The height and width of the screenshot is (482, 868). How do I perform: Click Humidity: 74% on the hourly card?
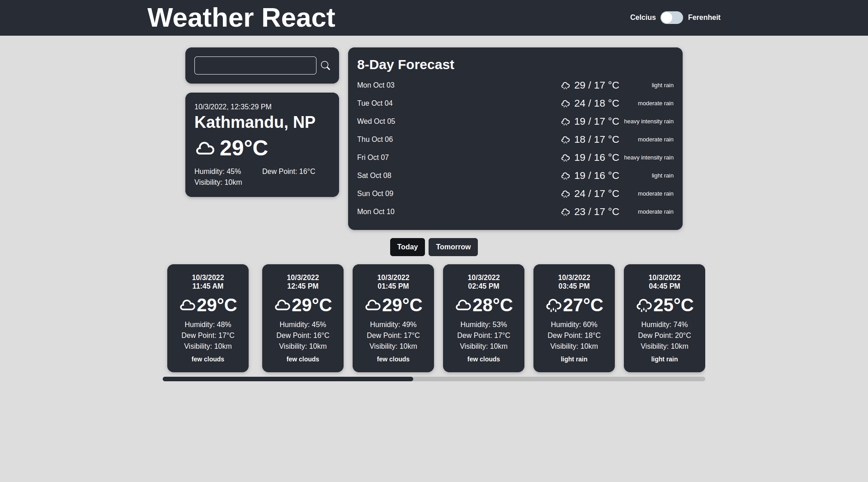[665, 325]
